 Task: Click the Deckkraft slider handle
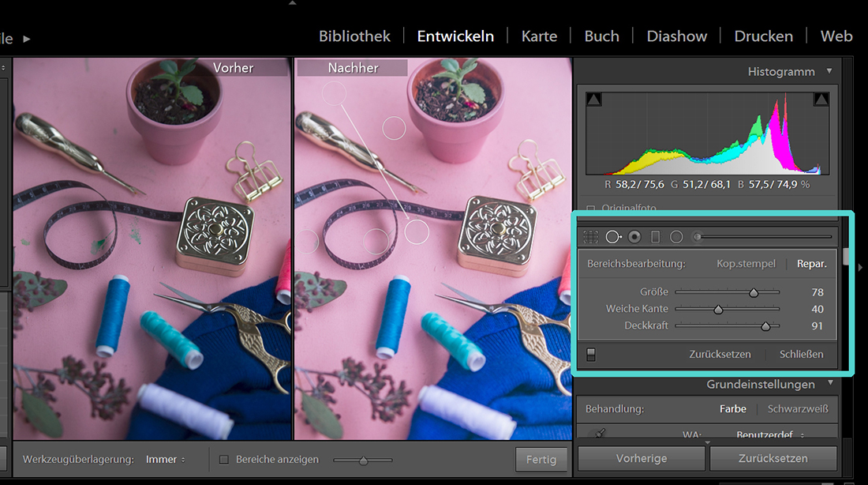click(x=765, y=326)
